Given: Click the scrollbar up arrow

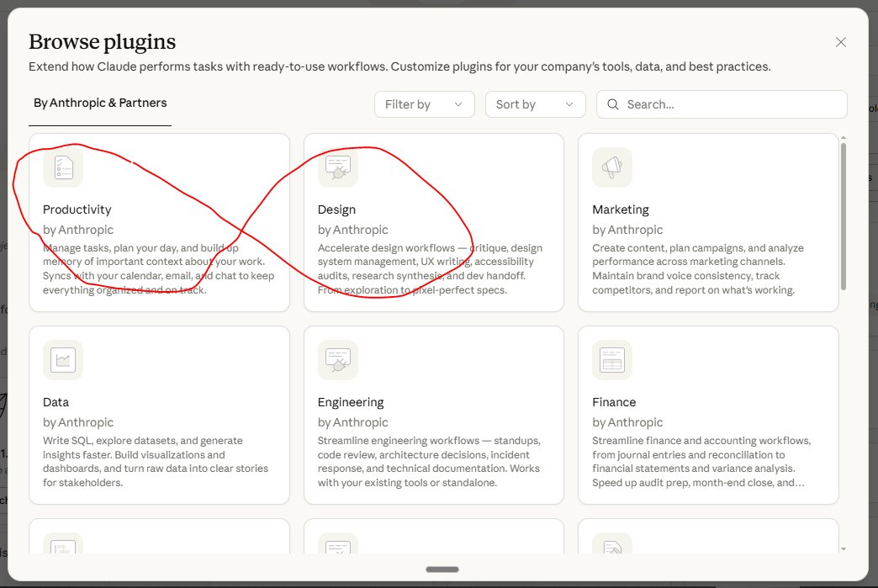Looking at the screenshot, I should click(844, 138).
